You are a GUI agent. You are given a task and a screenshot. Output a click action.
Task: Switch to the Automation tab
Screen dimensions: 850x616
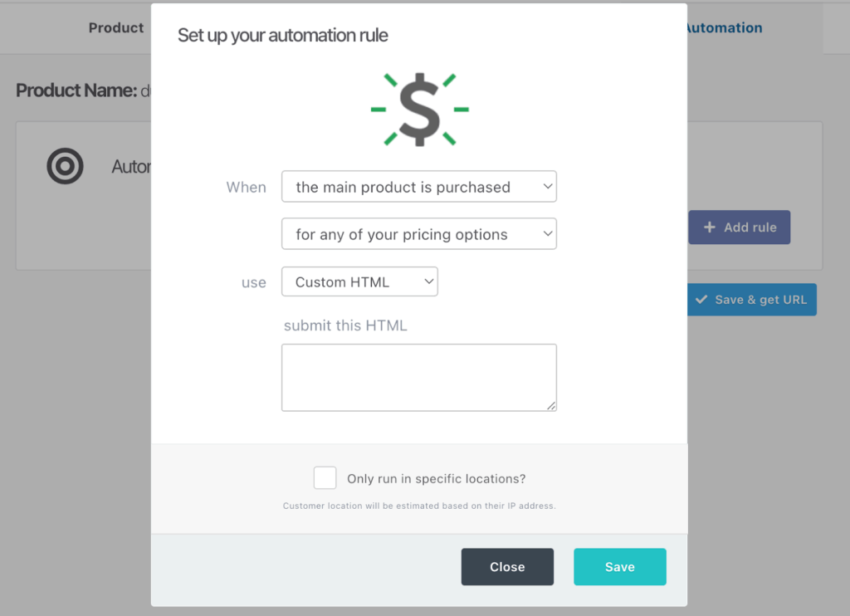click(722, 27)
